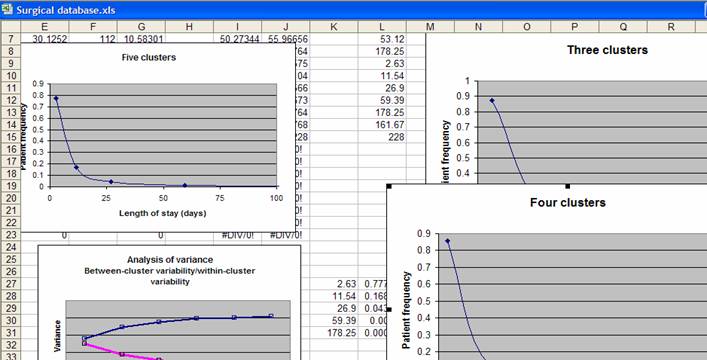Select Length of stay axis title
This screenshot has width=707, height=360.
163,213
